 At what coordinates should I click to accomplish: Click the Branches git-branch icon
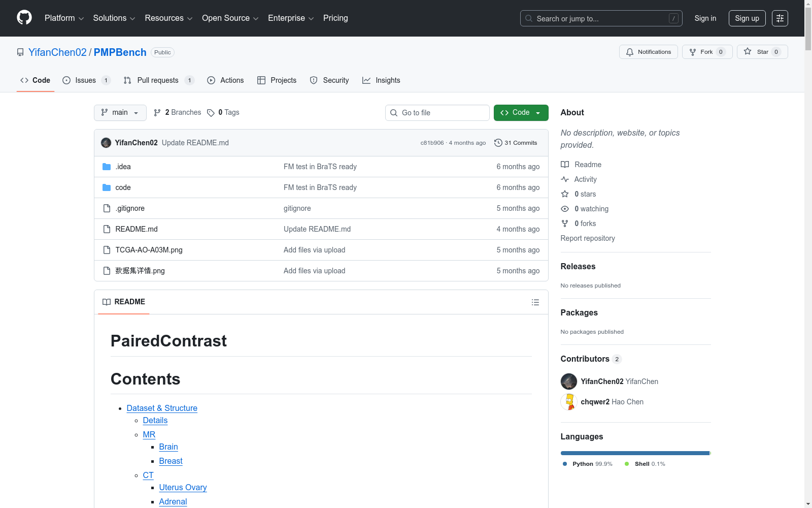point(157,113)
